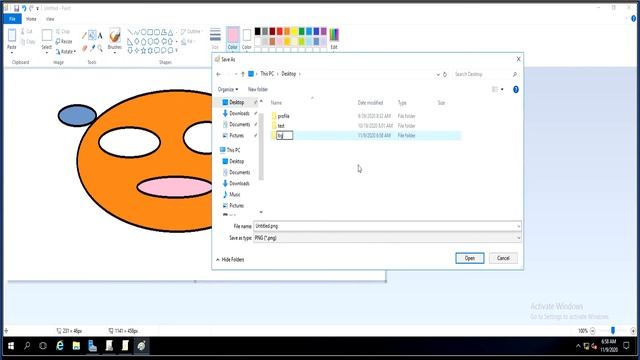Click This PC in the address breadcrumb
Viewport: 640px width, 360px height.
click(267, 74)
